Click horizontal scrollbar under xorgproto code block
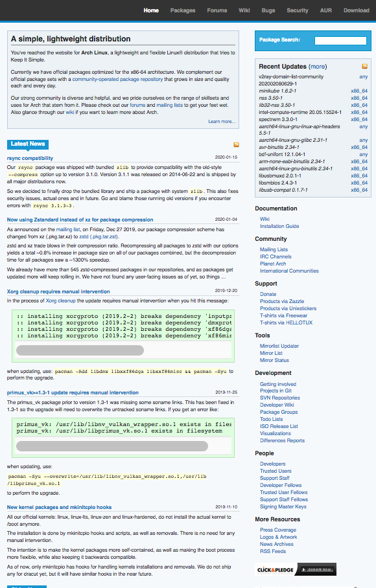This screenshot has width=376, height=588. (80, 350)
